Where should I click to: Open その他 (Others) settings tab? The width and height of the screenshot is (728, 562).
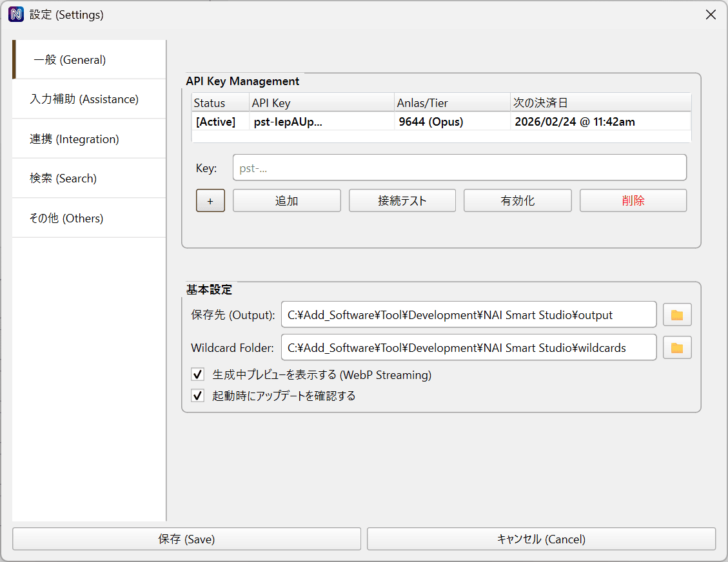(89, 218)
